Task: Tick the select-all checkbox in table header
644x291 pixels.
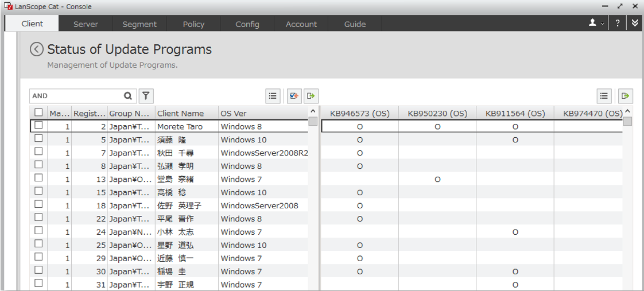Action: (38, 113)
